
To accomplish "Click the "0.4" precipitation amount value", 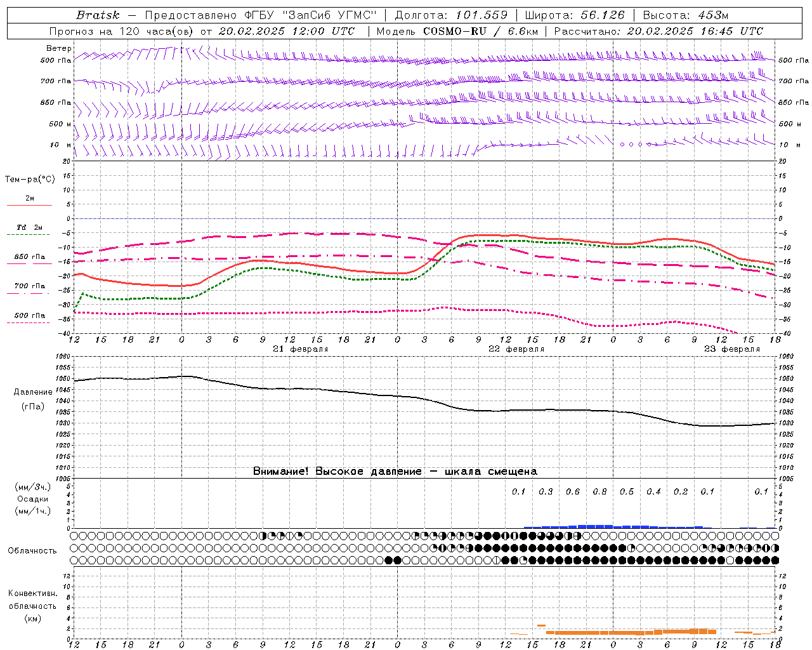I will point(653,492).
